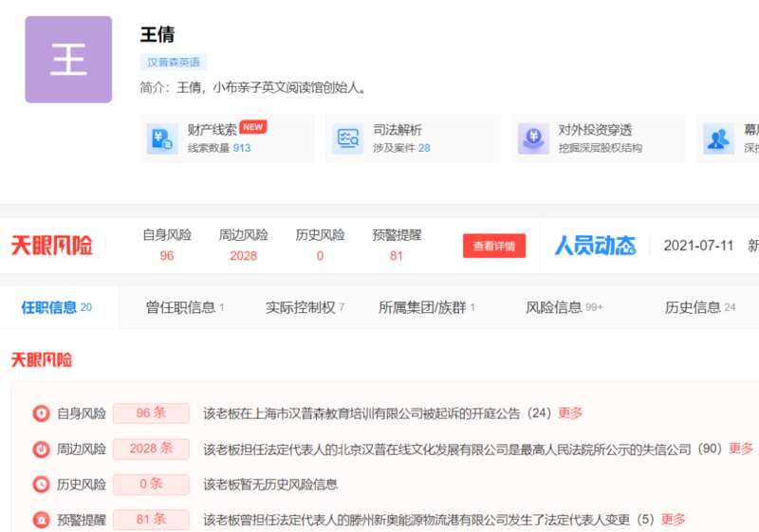Image resolution: width=759 pixels, height=532 pixels.
Task: Click 该老板暂无历史风险信息 text
Action: 270,485
